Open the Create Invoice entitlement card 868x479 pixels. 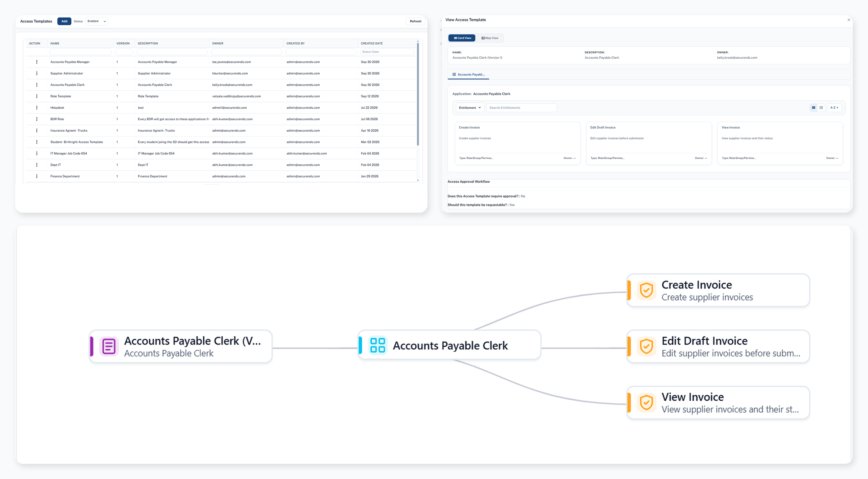pyautogui.click(x=517, y=143)
